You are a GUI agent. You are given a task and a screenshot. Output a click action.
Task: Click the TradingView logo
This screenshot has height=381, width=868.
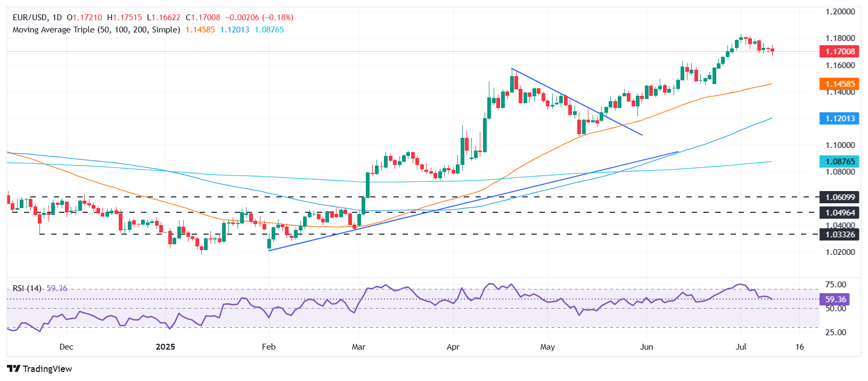pyautogui.click(x=40, y=369)
